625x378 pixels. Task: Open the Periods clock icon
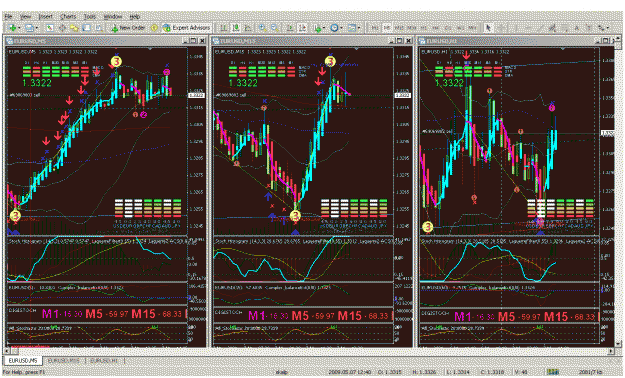(x=334, y=28)
